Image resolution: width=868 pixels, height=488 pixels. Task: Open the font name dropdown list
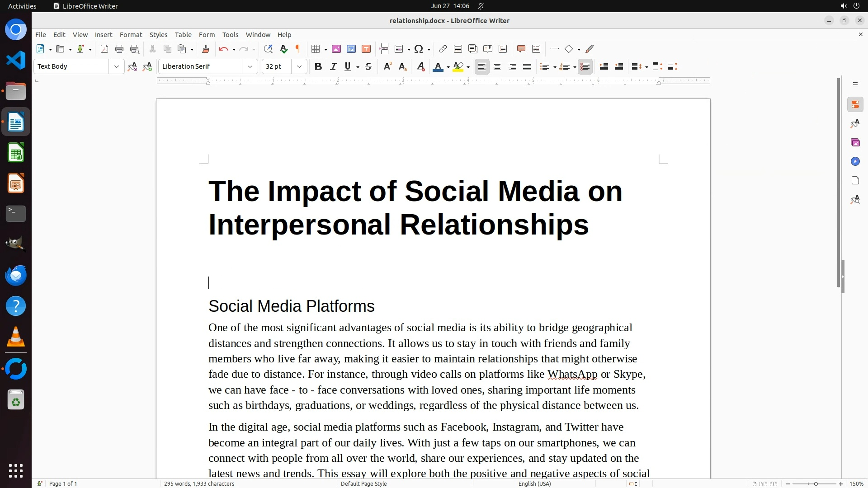click(250, 67)
